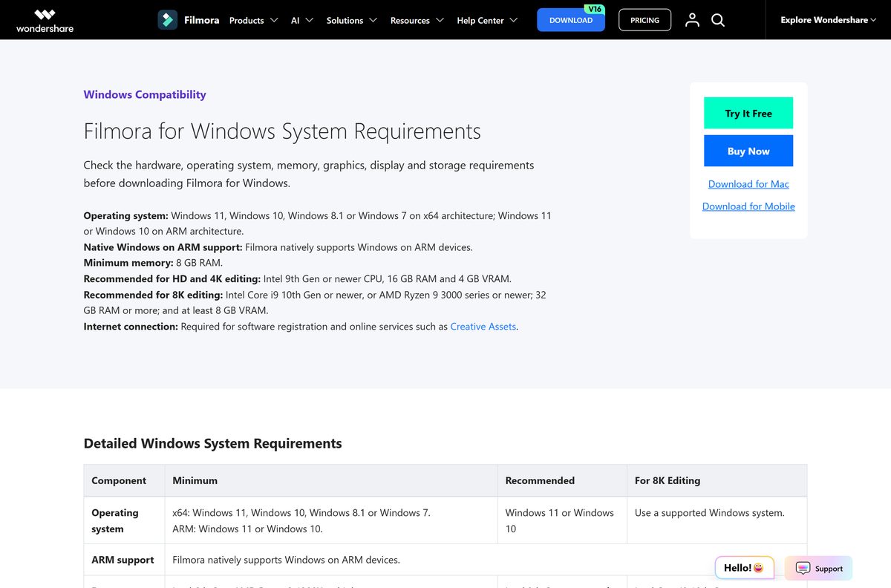Open the search magnifier icon
The height and width of the screenshot is (588, 891).
[x=718, y=20]
